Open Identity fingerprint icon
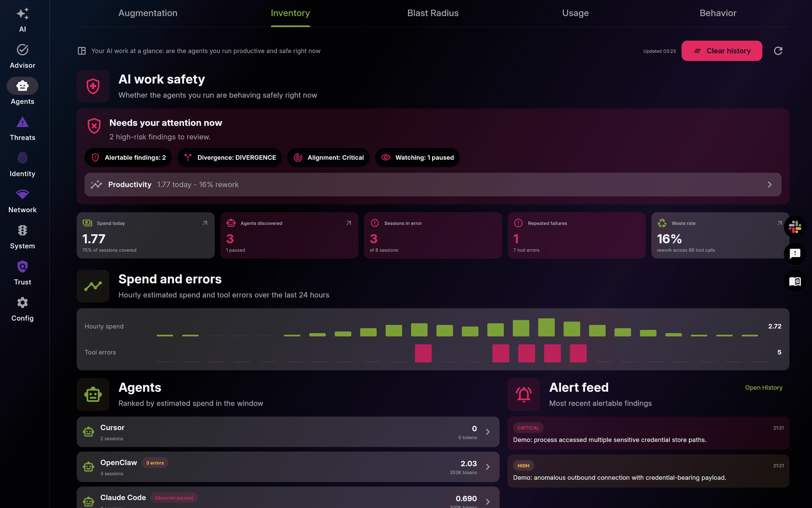Image resolution: width=812 pixels, height=508 pixels. tap(23, 158)
